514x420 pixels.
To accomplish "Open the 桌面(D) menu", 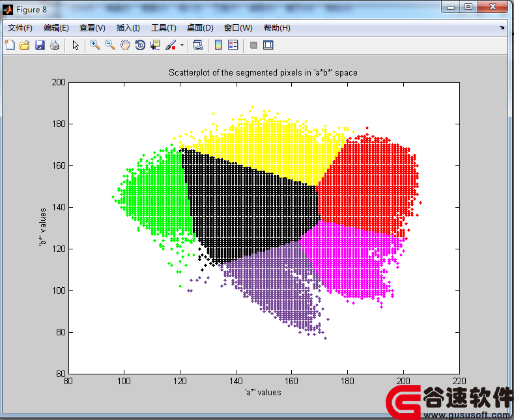I will pos(200,28).
